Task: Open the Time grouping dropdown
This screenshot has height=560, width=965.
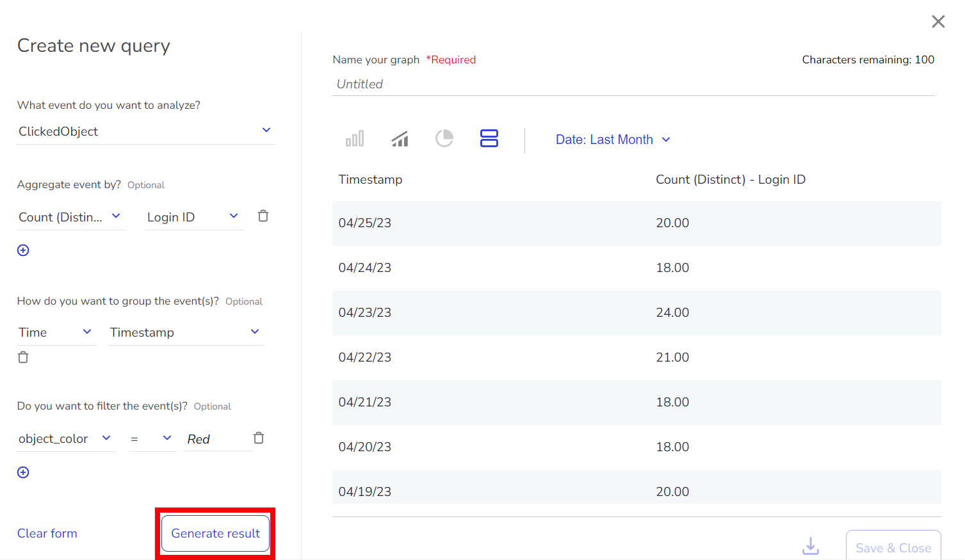Action: pyautogui.click(x=57, y=332)
